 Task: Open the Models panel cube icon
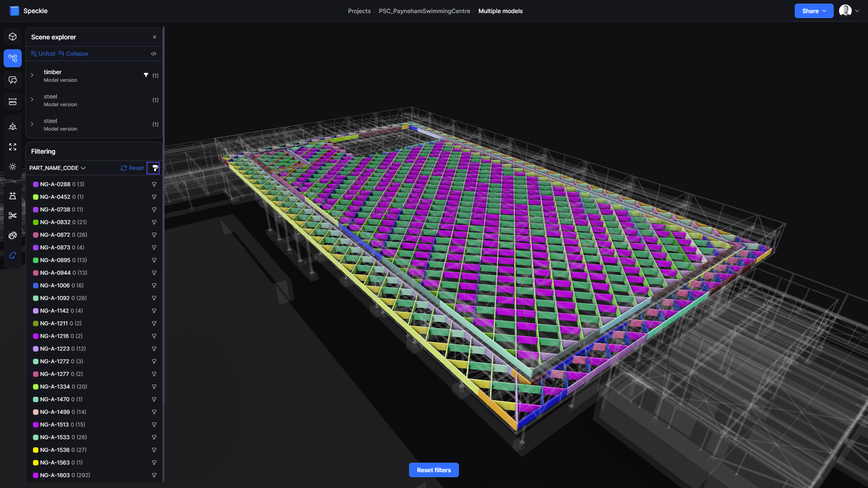click(x=13, y=37)
